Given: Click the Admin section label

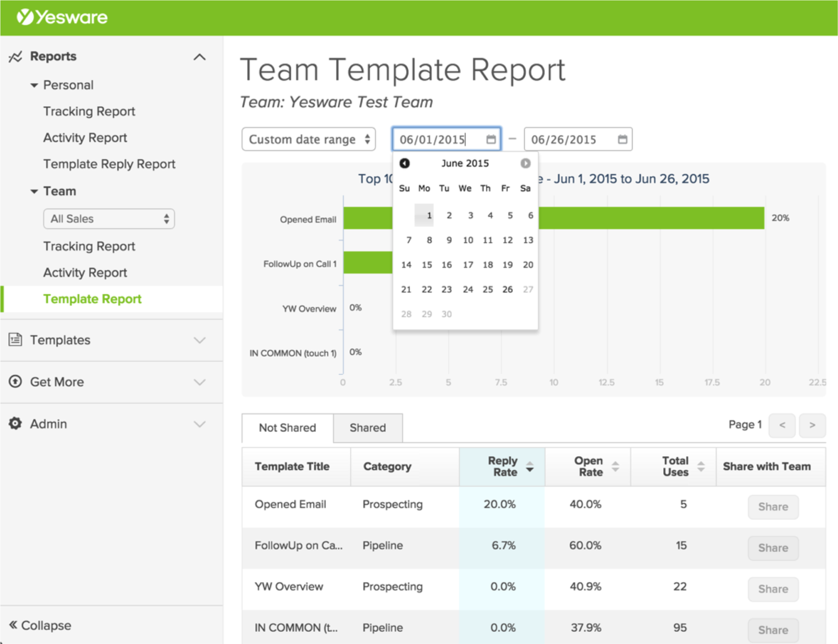Looking at the screenshot, I should pos(48,424).
